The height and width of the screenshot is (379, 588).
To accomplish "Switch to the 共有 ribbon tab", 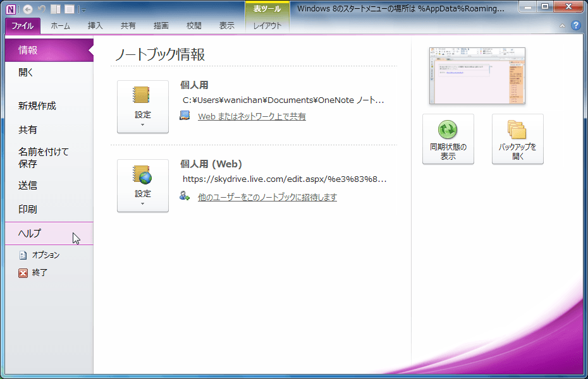I will [x=128, y=25].
